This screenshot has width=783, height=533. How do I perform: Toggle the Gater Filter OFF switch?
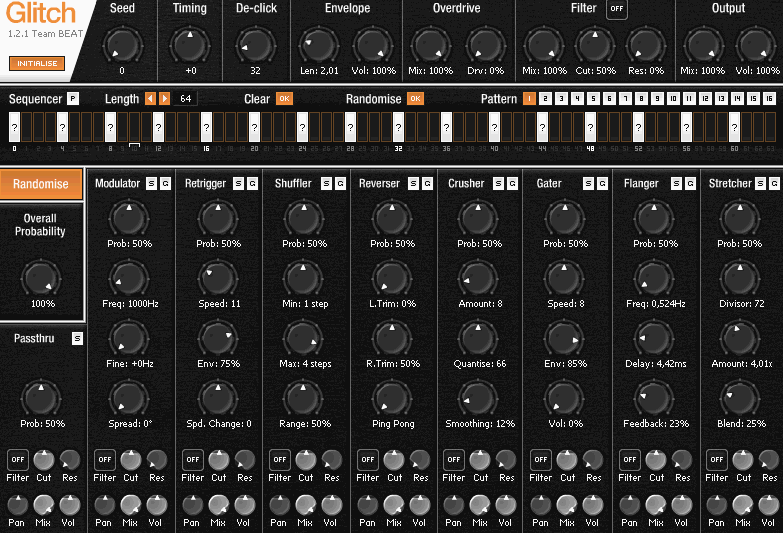click(541, 460)
